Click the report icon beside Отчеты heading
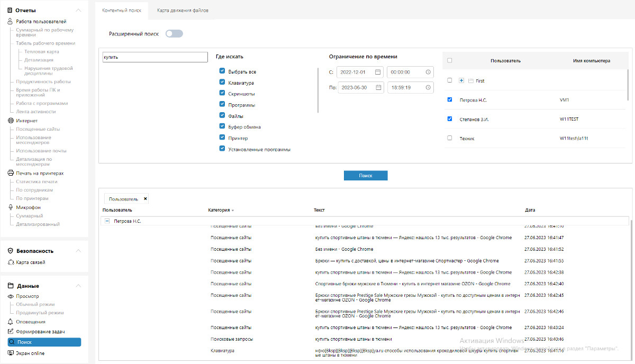This screenshot has height=364, width=635. click(10, 10)
